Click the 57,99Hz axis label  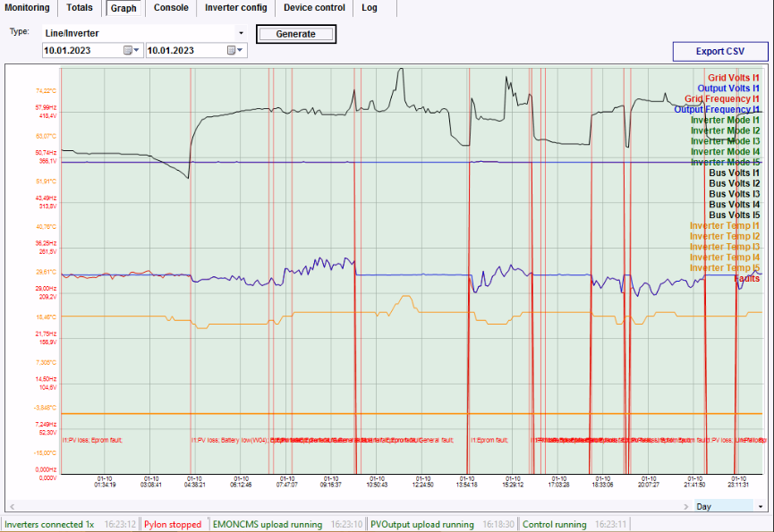[46, 107]
